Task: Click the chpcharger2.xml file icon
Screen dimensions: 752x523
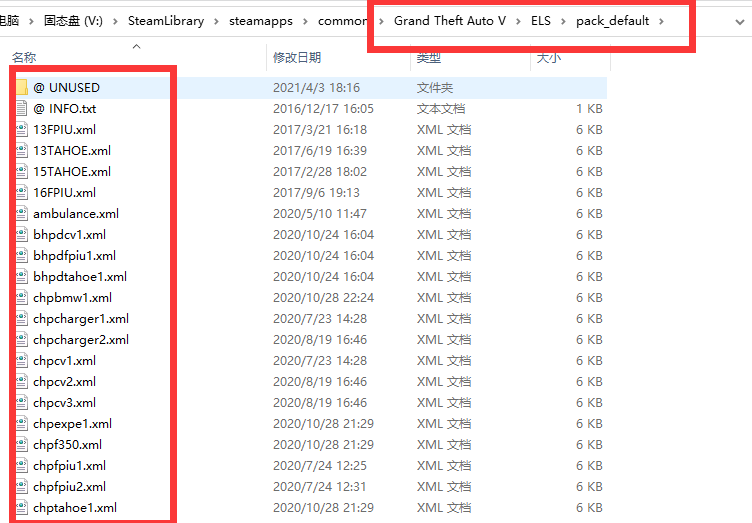Action: point(22,340)
